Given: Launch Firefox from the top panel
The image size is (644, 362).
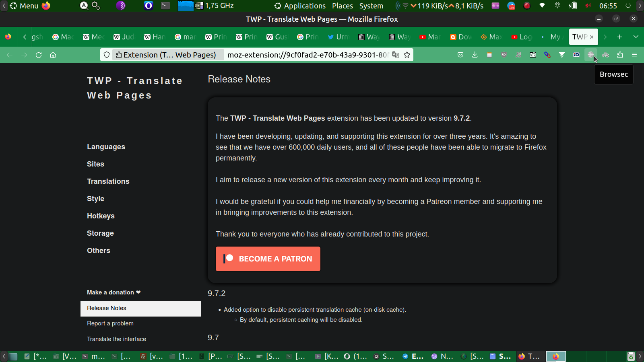Looking at the screenshot, I should tap(46, 6).
